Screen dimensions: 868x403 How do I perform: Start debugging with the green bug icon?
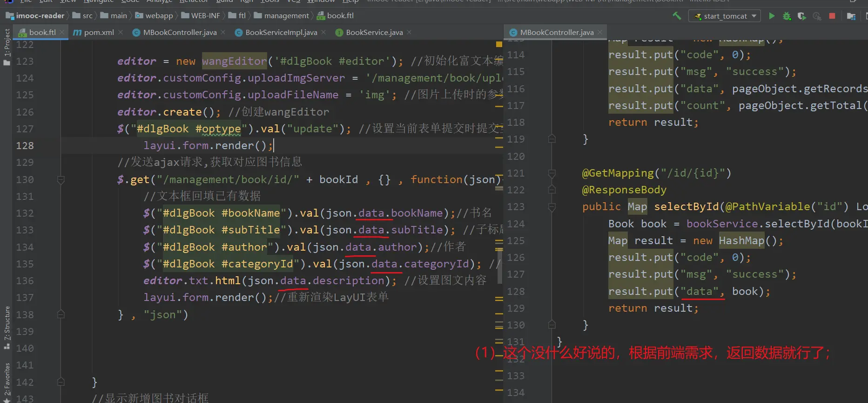(787, 16)
